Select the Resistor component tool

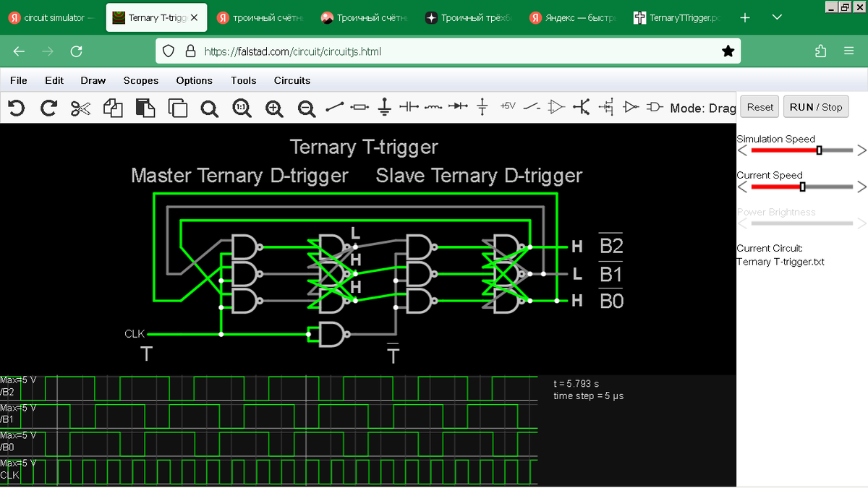pyautogui.click(x=359, y=107)
